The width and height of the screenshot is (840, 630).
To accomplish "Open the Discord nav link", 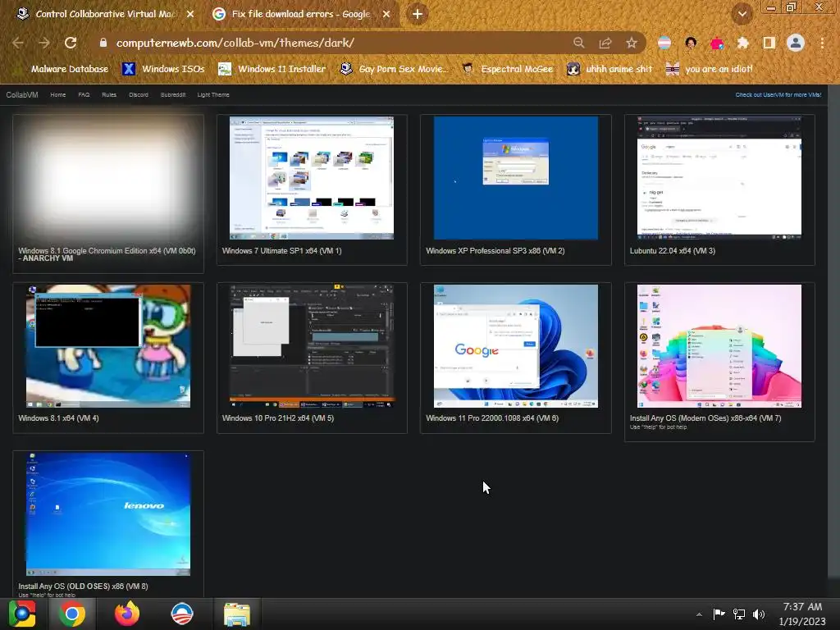I will pos(138,95).
